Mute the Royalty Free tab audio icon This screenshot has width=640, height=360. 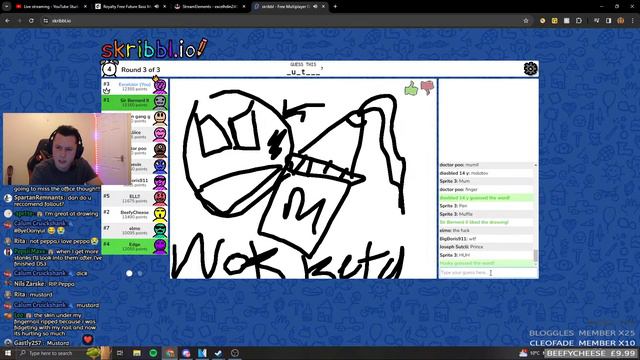(156, 7)
